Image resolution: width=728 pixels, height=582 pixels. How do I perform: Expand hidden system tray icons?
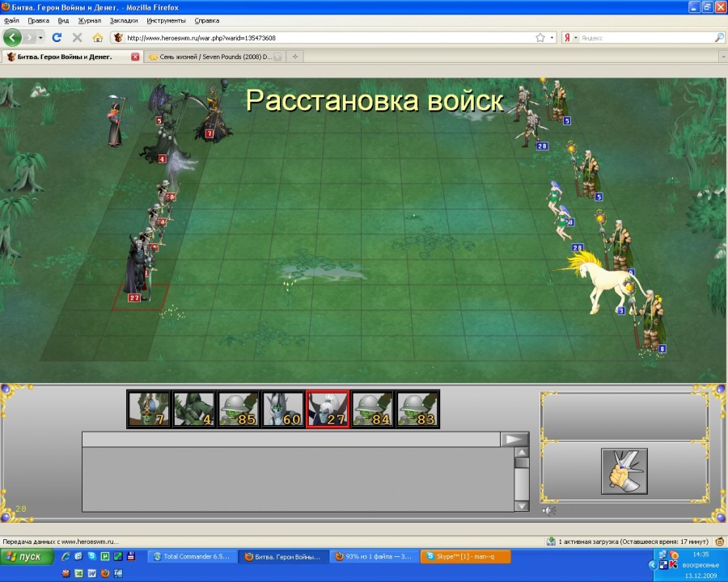(652, 565)
